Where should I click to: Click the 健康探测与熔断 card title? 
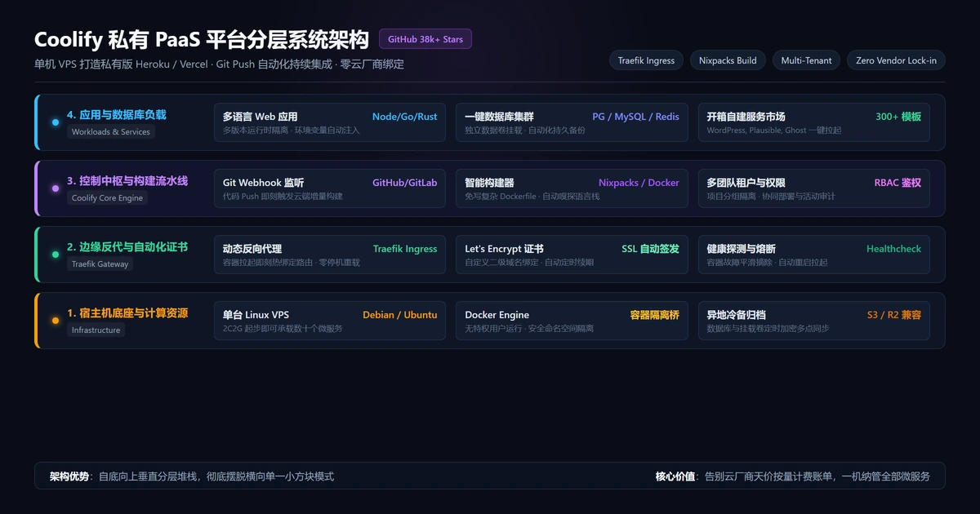click(742, 249)
